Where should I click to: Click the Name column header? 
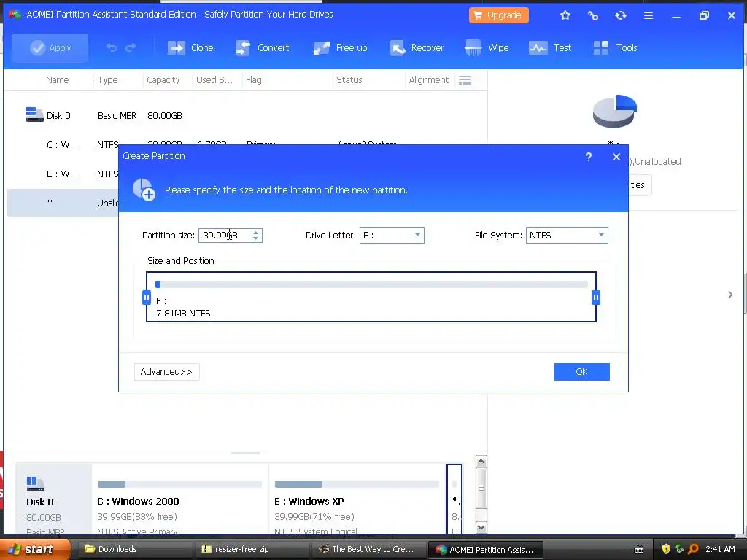[x=57, y=80]
